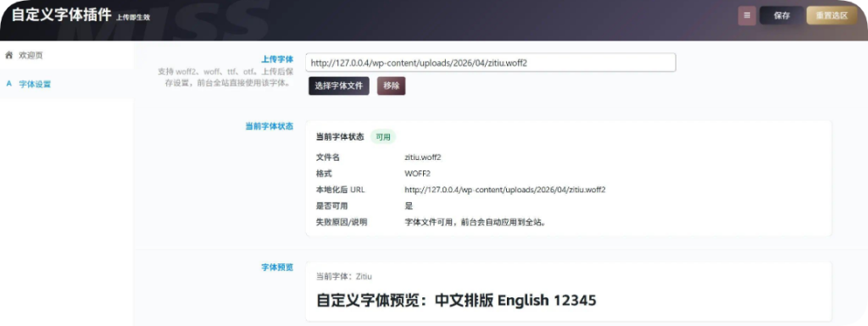Click the 本地化后 URL value text

coord(505,190)
